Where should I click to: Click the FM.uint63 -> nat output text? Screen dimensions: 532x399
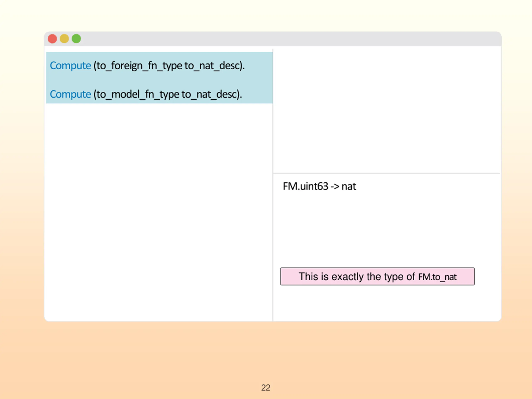pyautogui.click(x=319, y=186)
